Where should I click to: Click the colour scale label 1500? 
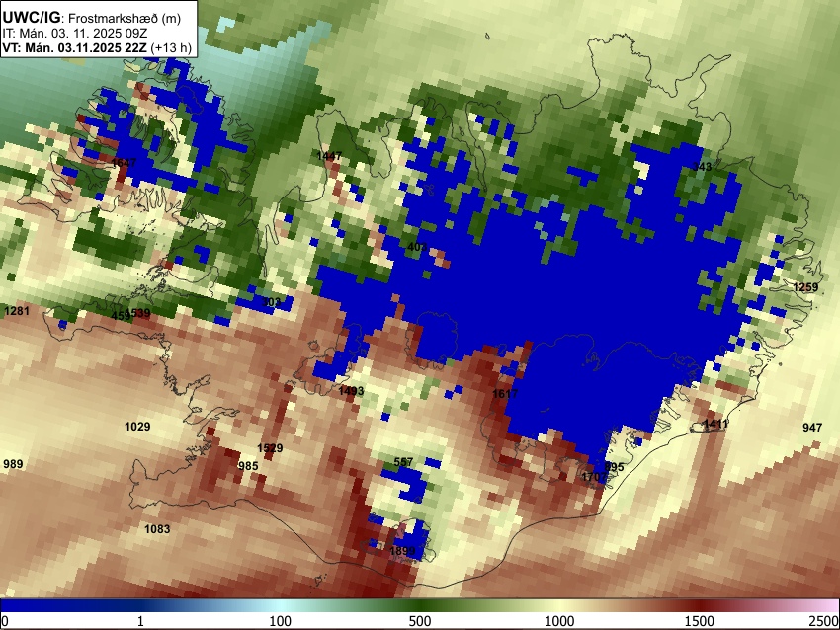click(x=700, y=621)
